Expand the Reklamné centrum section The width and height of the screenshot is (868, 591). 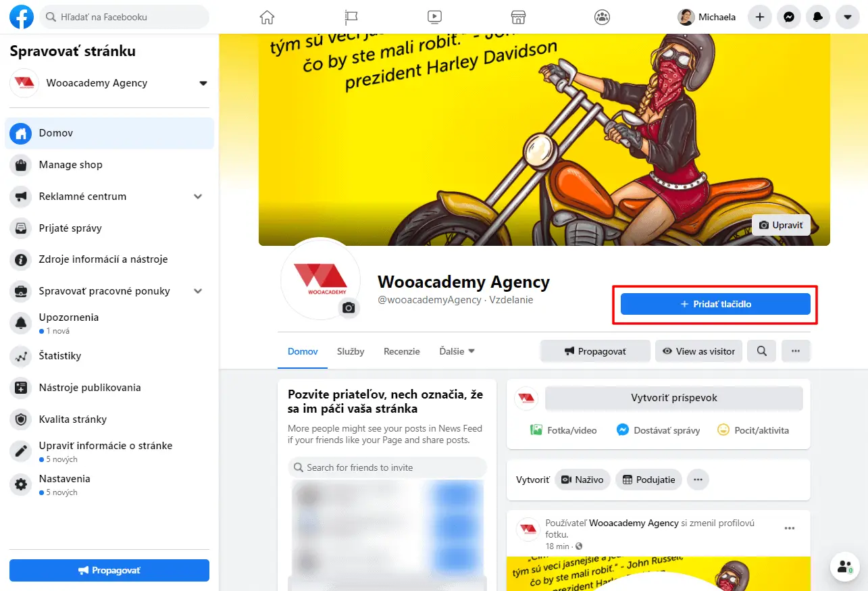tap(198, 197)
